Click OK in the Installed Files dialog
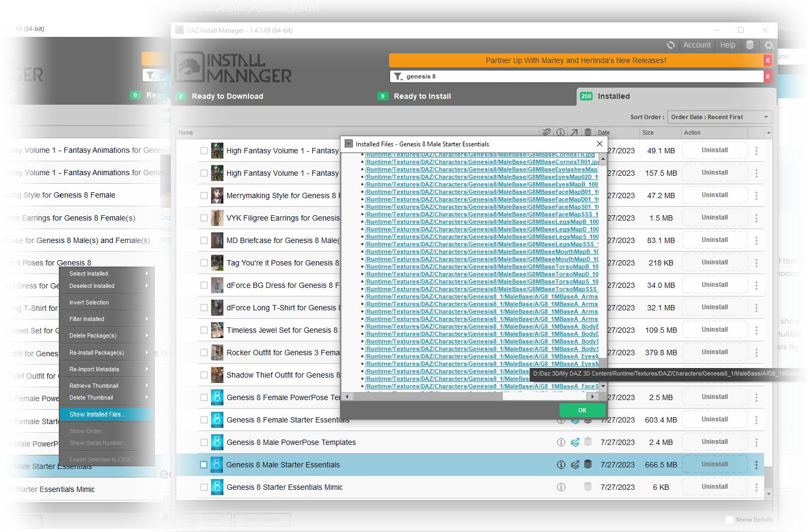Image resolution: width=807 pixels, height=532 pixels. pos(582,410)
